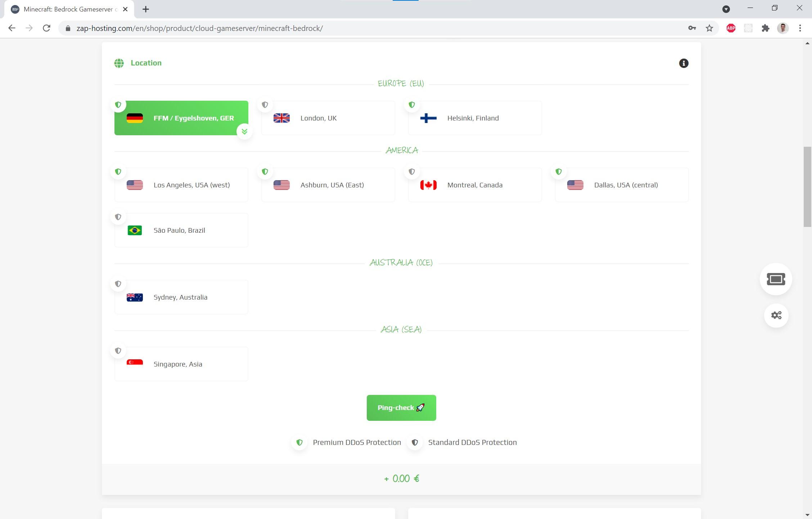812x519 pixels.
Task: Select Montreal, Canada location
Action: (x=475, y=185)
